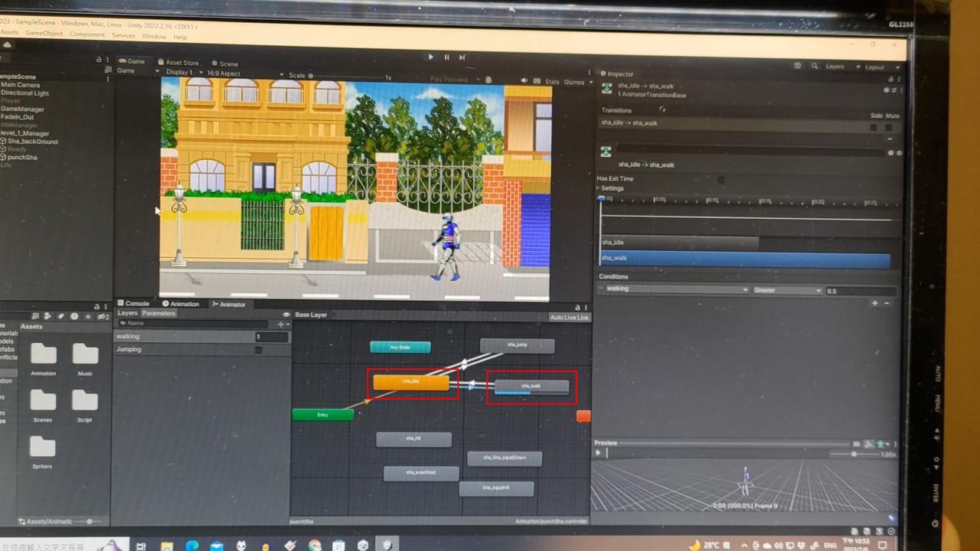Click the add condition plus button
The height and width of the screenshot is (551, 980).
[874, 303]
